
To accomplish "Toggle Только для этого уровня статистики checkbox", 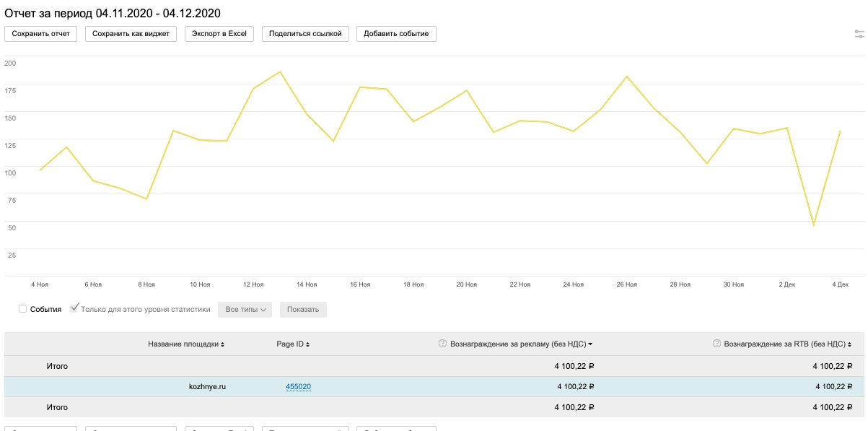I will click(x=74, y=309).
